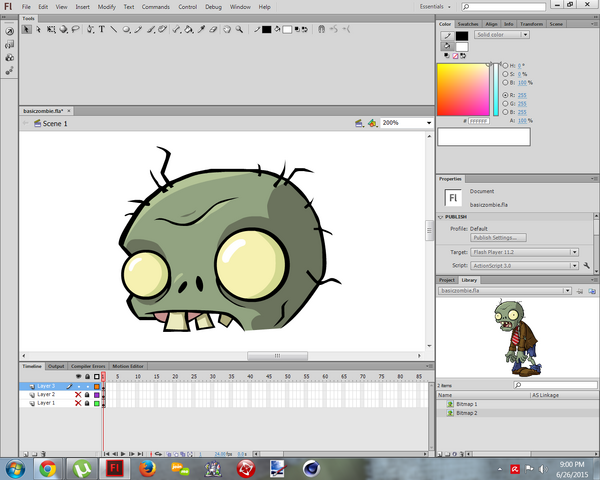This screenshot has height=480, width=600.
Task: Select the Line tool
Action: (114, 29)
